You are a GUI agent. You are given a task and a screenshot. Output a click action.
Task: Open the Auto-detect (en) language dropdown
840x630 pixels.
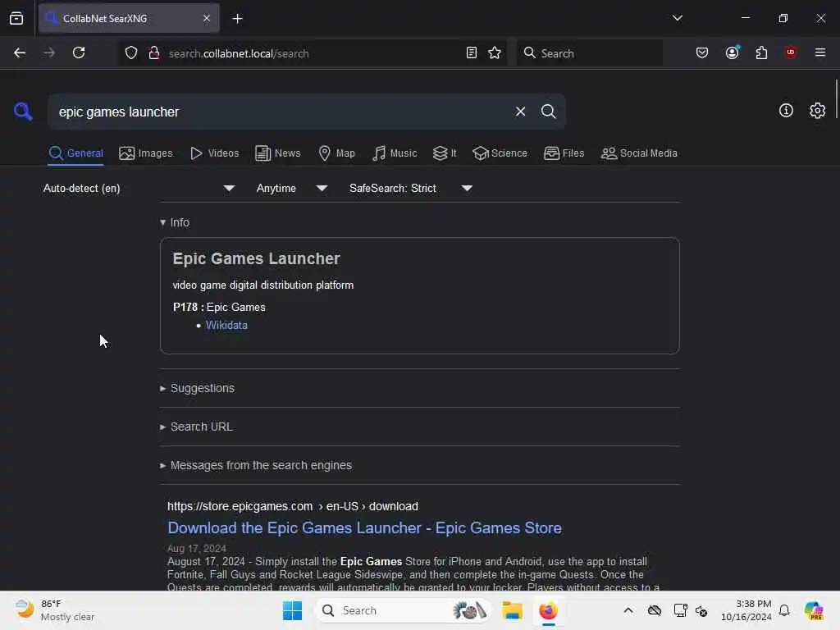pyautogui.click(x=139, y=188)
